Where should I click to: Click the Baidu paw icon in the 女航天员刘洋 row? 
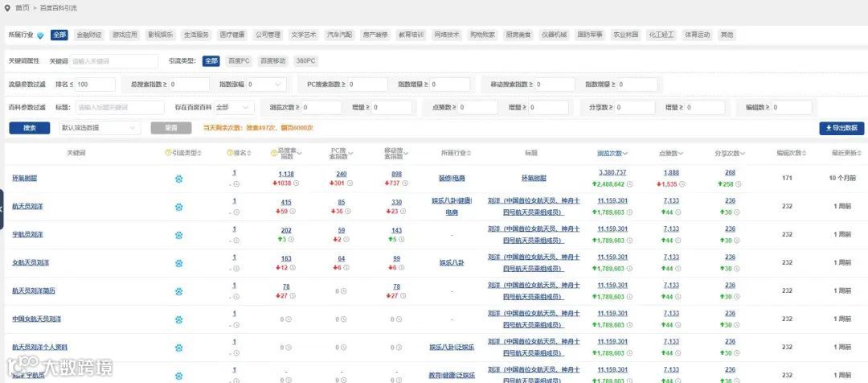pos(178,263)
